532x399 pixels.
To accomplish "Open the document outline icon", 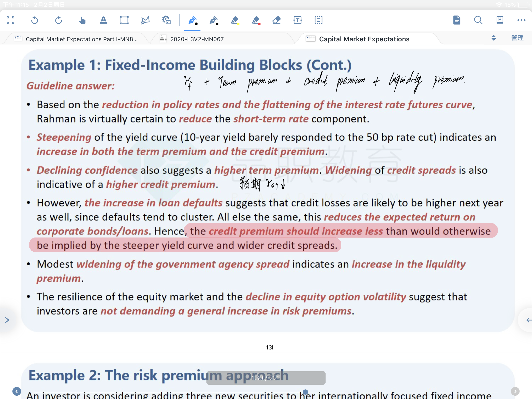I will pos(456,20).
